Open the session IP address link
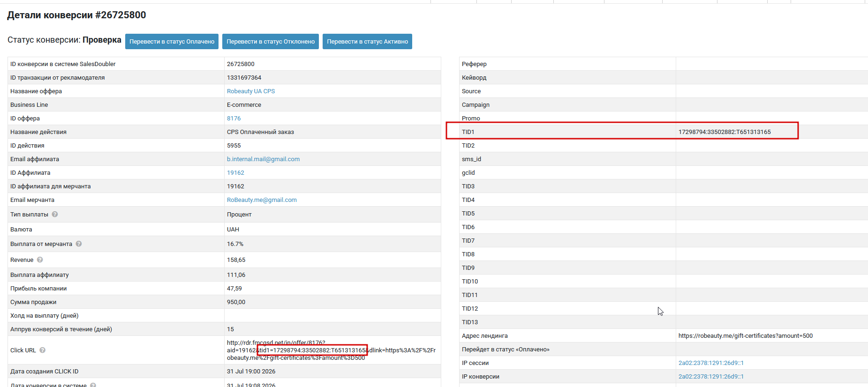The height and width of the screenshot is (387, 868). 711,363
